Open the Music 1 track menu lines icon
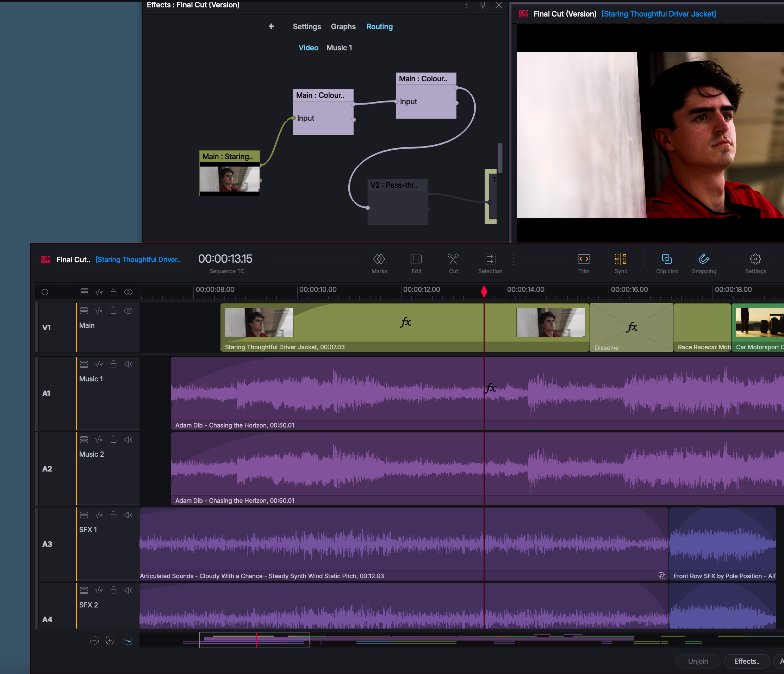This screenshot has height=674, width=784. click(84, 364)
